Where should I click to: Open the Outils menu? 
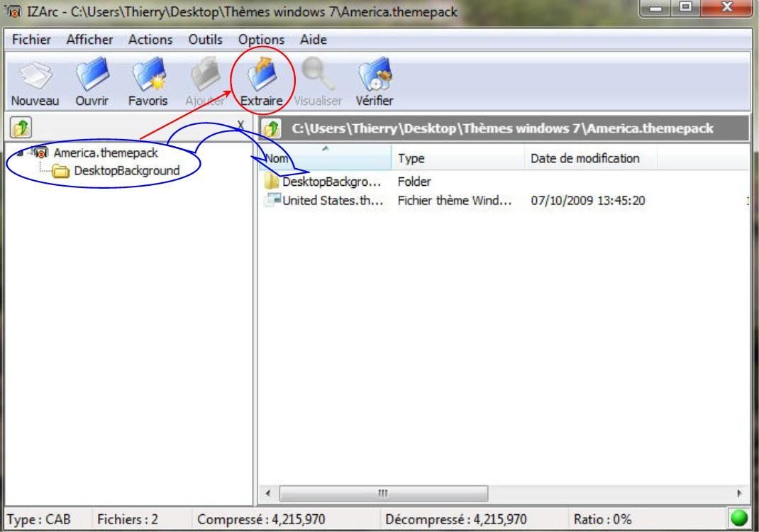pos(205,40)
